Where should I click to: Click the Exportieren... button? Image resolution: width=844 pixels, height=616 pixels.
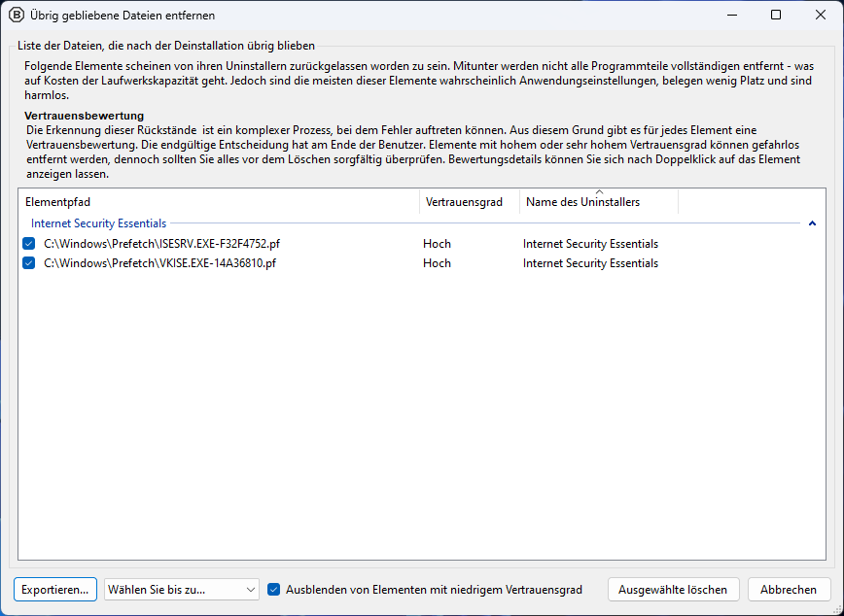(x=55, y=590)
